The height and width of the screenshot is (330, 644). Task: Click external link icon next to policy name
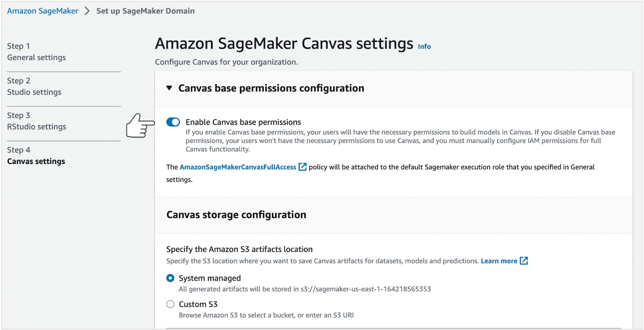(302, 167)
